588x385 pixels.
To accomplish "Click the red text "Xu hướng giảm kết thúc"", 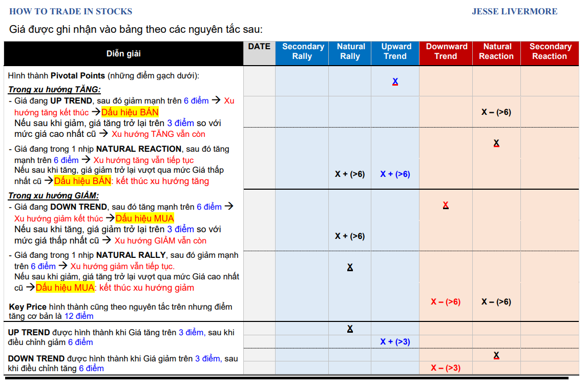I will (58, 219).
